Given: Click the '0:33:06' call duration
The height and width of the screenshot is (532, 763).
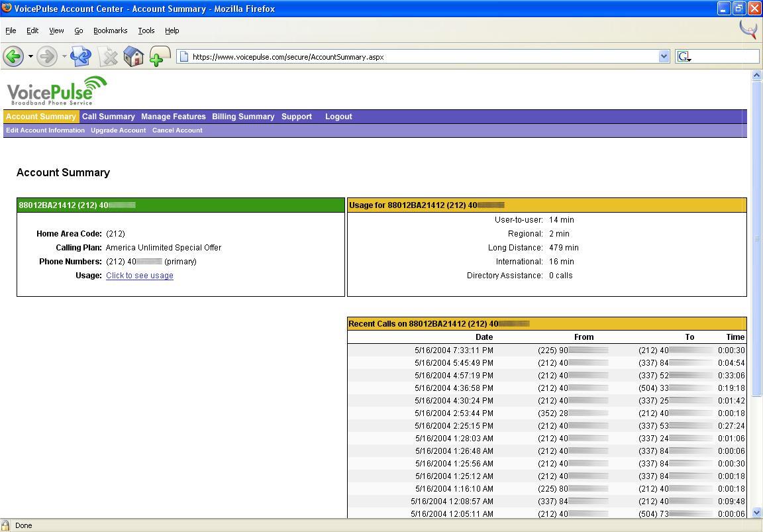Looking at the screenshot, I should click(x=731, y=376).
